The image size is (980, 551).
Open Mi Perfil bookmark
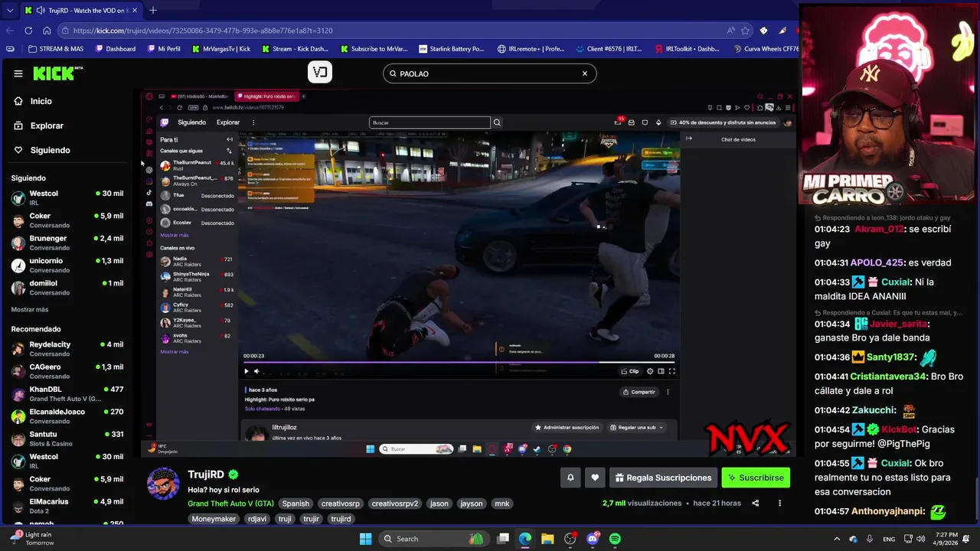tap(164, 49)
